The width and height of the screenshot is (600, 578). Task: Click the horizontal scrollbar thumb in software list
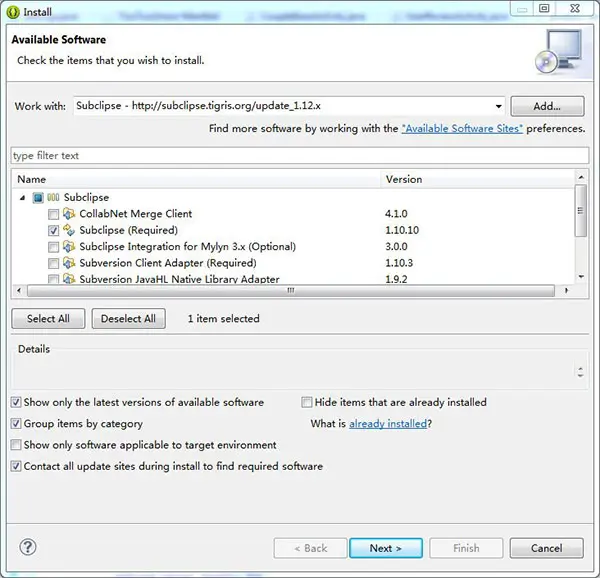pyautogui.click(x=291, y=290)
